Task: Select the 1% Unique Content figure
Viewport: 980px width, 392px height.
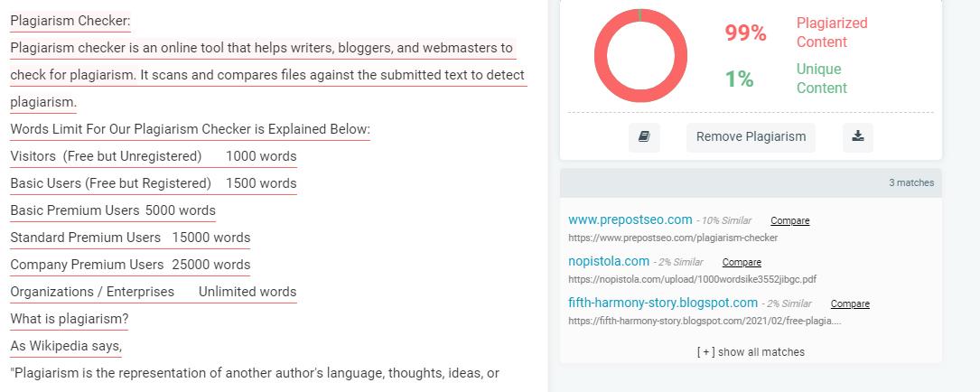Action: point(739,79)
